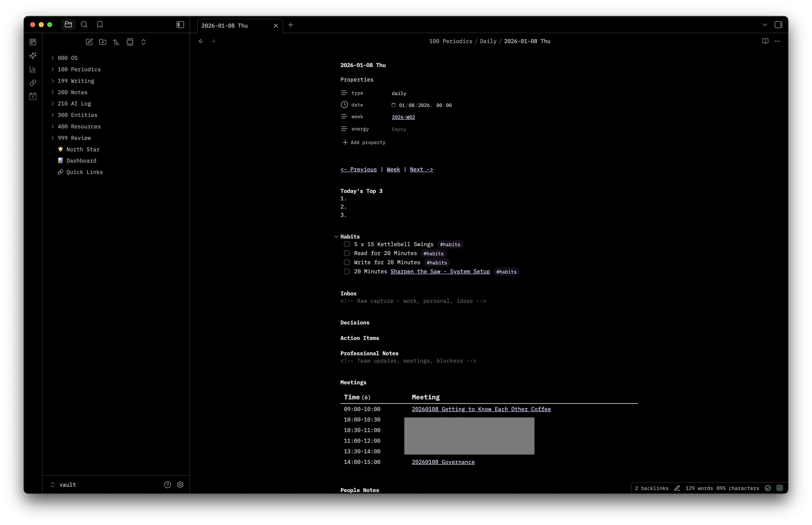Mark Read for 20 Minutes as done
812x525 pixels.
pos(347,253)
